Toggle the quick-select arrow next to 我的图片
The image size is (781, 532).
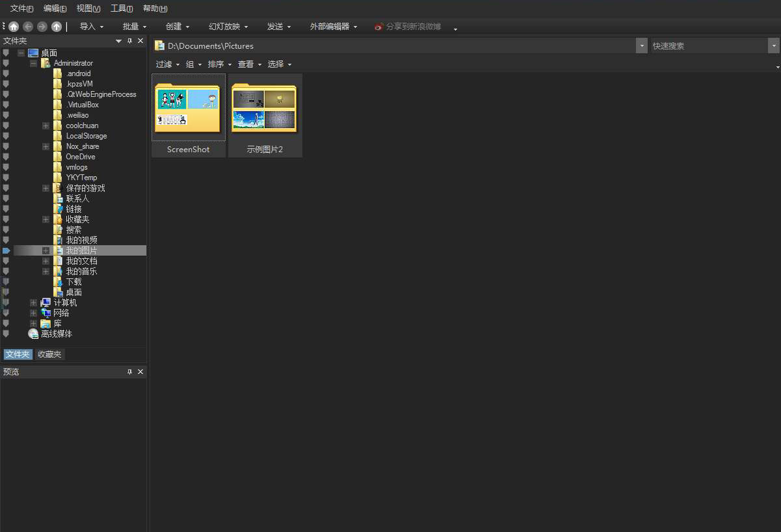[x=6, y=250]
